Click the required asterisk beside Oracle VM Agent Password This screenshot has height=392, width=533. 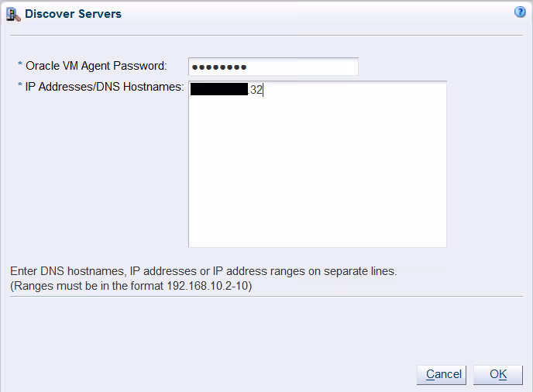pyautogui.click(x=20, y=66)
